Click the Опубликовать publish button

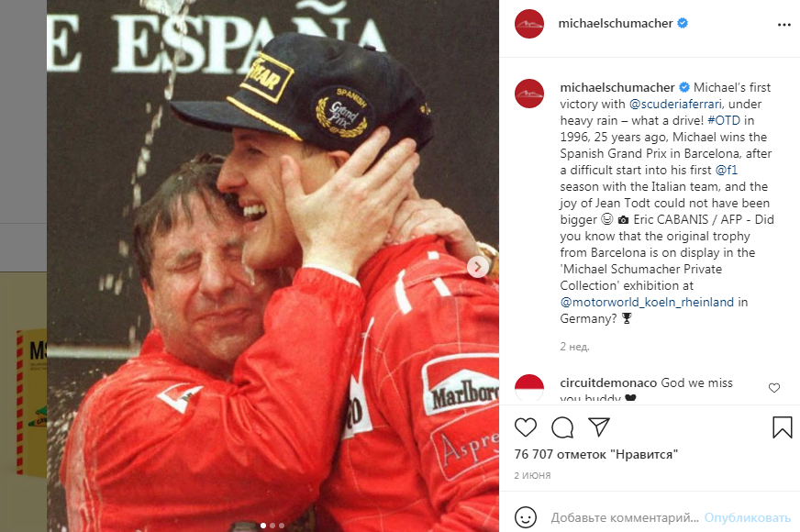[x=748, y=517]
